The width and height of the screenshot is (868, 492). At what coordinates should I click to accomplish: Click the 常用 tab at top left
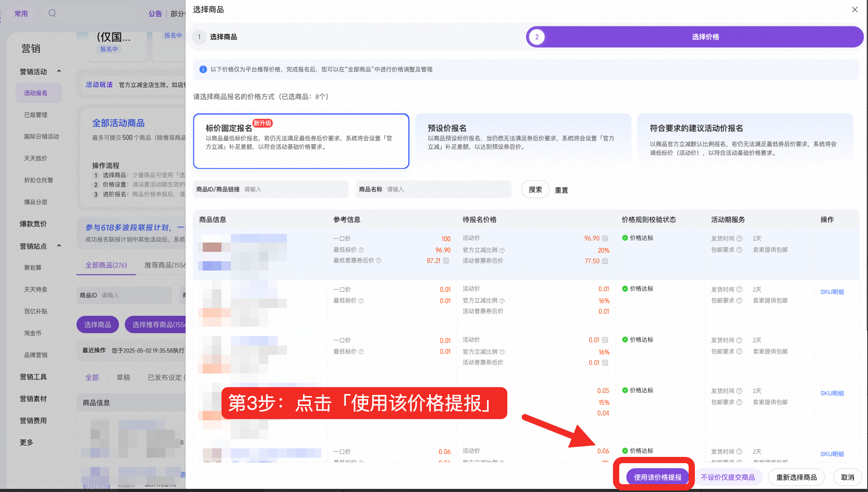click(21, 14)
